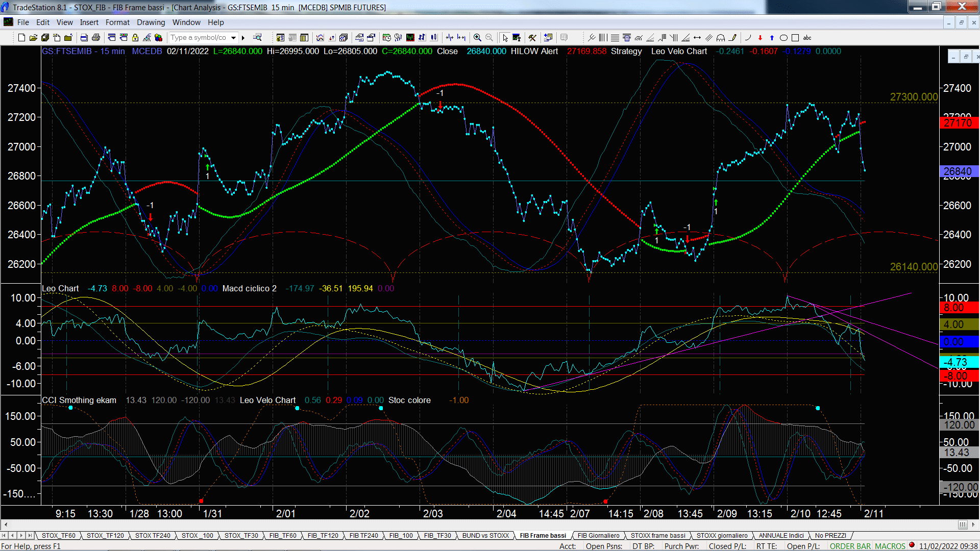This screenshot has height=551, width=980.
Task: Click the green-on-black chart icon
Action: 410,38
